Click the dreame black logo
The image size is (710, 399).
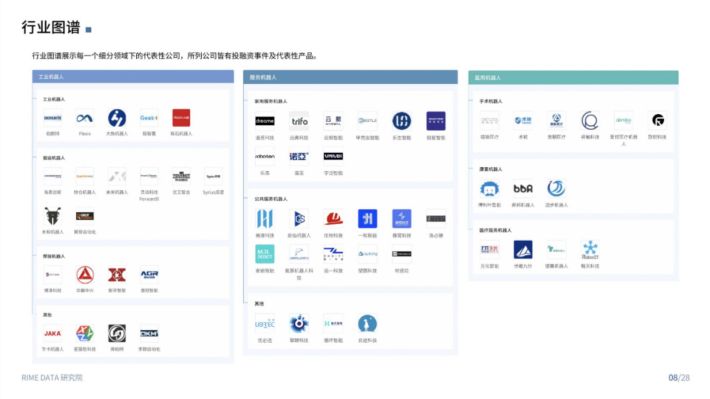[x=265, y=121]
